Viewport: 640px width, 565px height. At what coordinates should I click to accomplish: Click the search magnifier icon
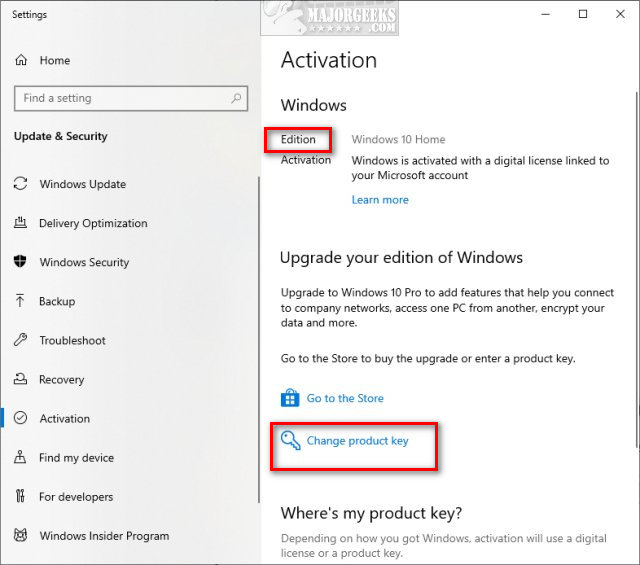click(x=236, y=98)
